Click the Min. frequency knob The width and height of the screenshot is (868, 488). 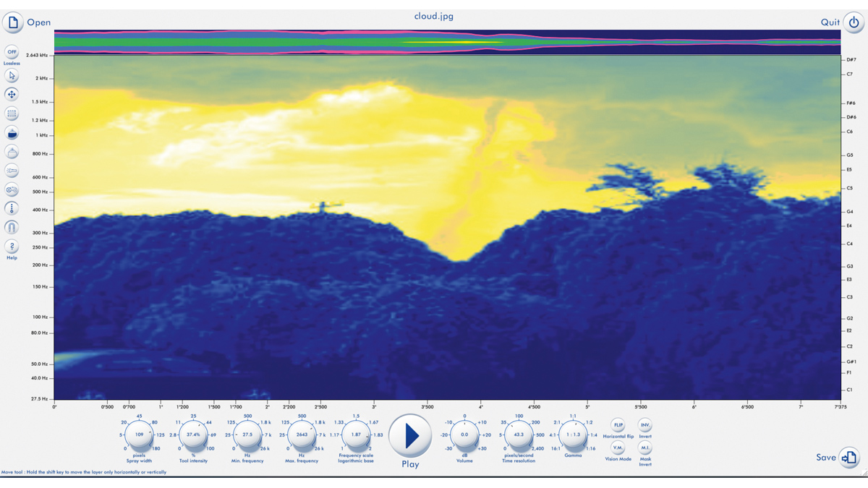coord(247,435)
